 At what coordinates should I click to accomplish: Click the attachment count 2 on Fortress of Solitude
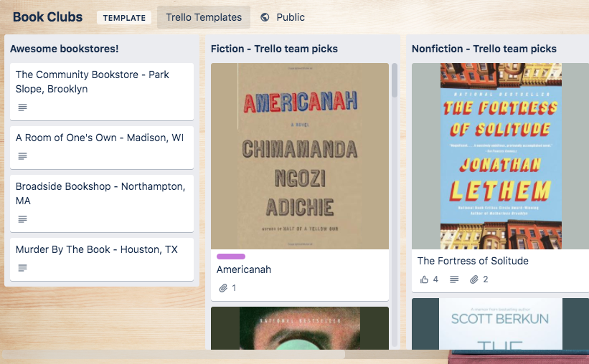click(485, 279)
